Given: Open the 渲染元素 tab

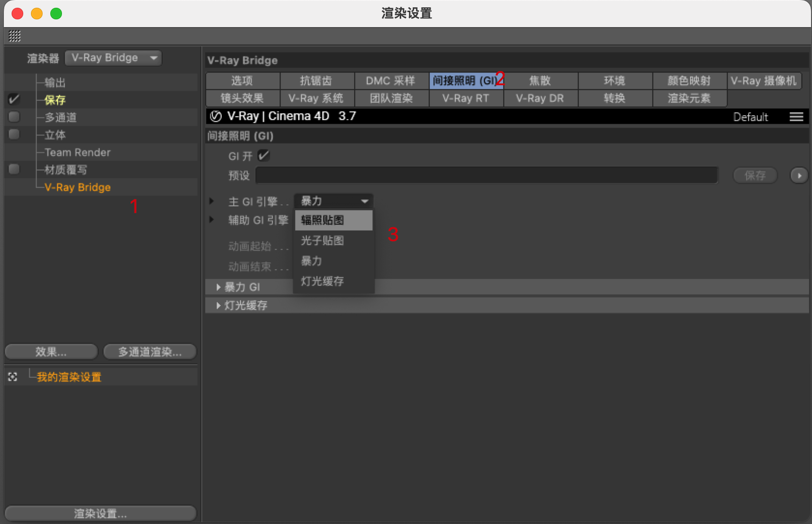Looking at the screenshot, I should click(690, 98).
